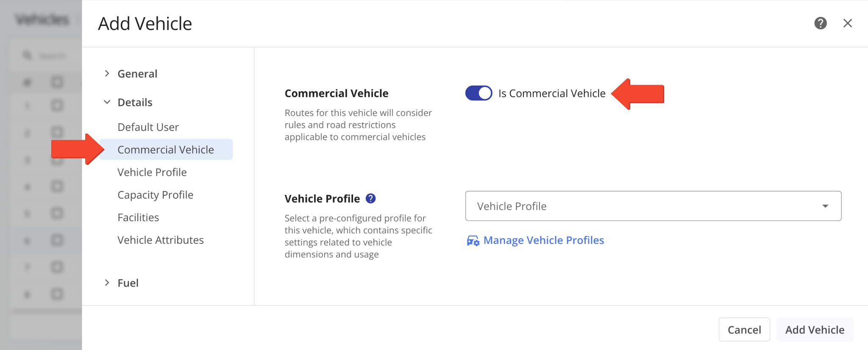Open the Facilities section

[x=138, y=217]
